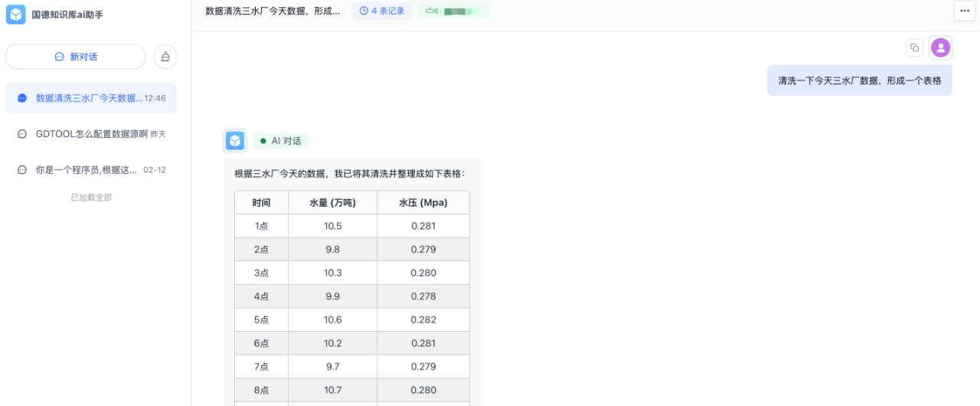Open the 4 条记录 history badge
The width and height of the screenshot is (980, 406).
(381, 11)
